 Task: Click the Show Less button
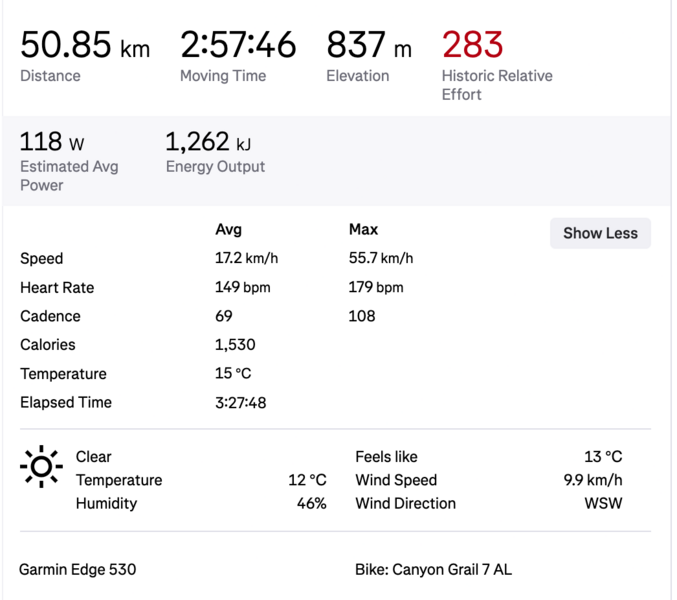click(600, 233)
